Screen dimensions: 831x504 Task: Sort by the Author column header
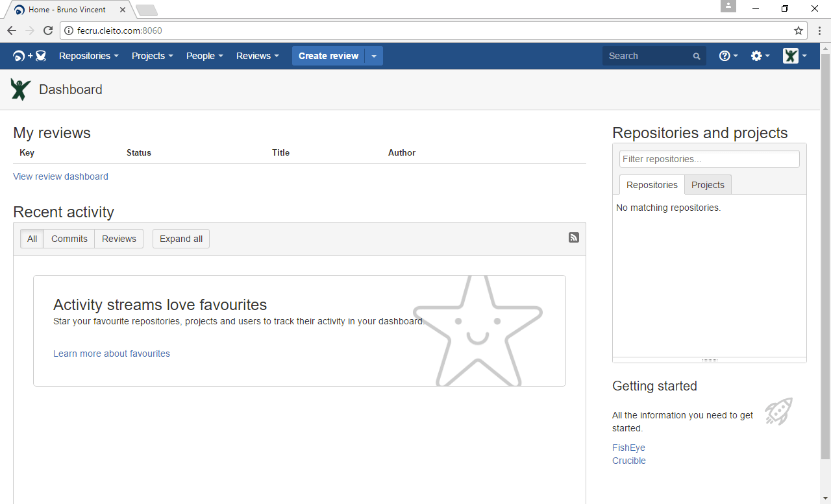[x=402, y=153]
